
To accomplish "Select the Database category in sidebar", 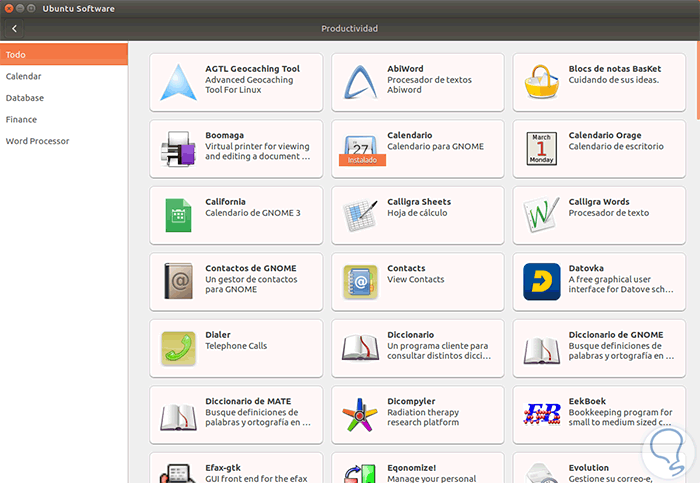I will click(64, 98).
